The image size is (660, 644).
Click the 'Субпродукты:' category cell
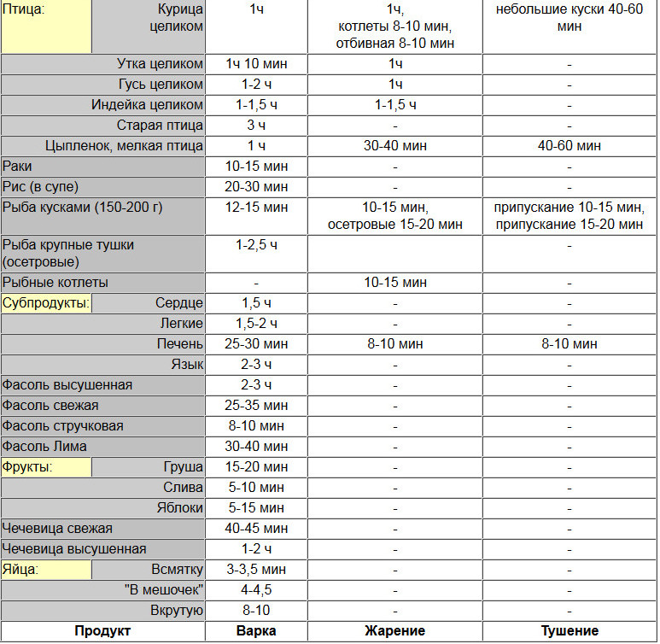46,303
